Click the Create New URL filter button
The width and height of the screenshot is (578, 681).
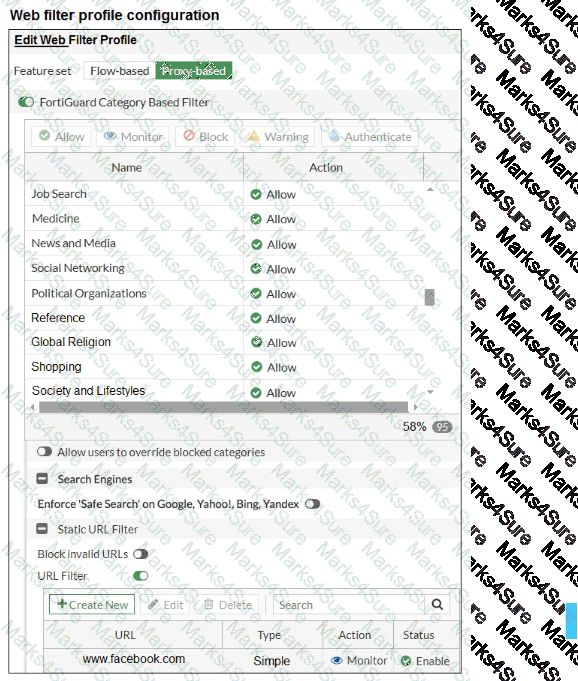coord(92,605)
